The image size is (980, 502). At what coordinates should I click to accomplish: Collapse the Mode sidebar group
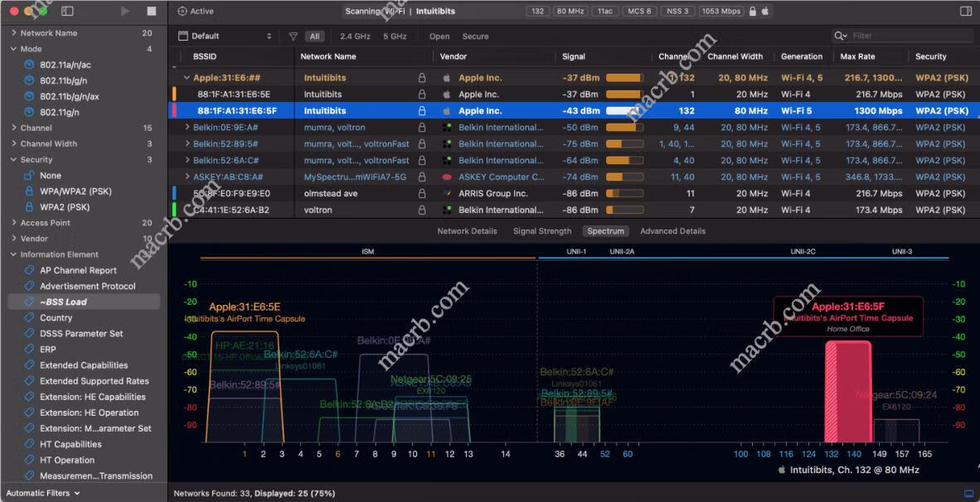tap(14, 49)
